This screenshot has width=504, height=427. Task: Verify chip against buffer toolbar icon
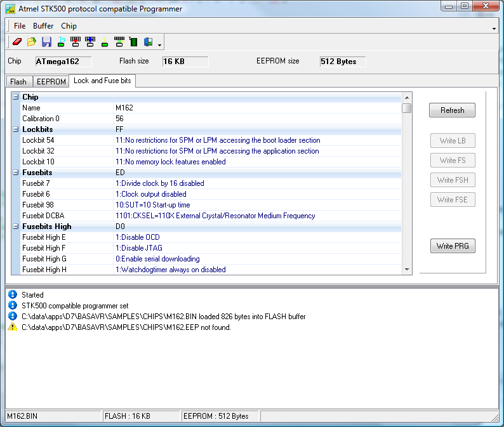[119, 42]
